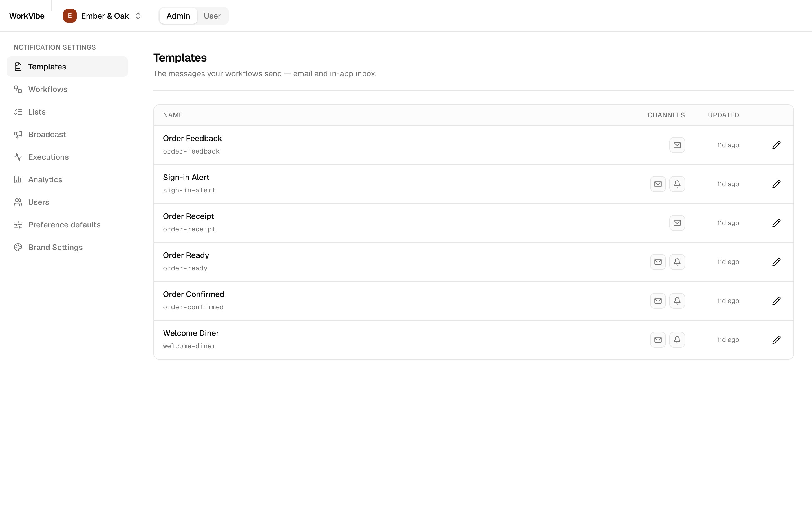Click the Ember & Oak workspace name
Viewport: 812px width, 508px height.
coord(105,16)
